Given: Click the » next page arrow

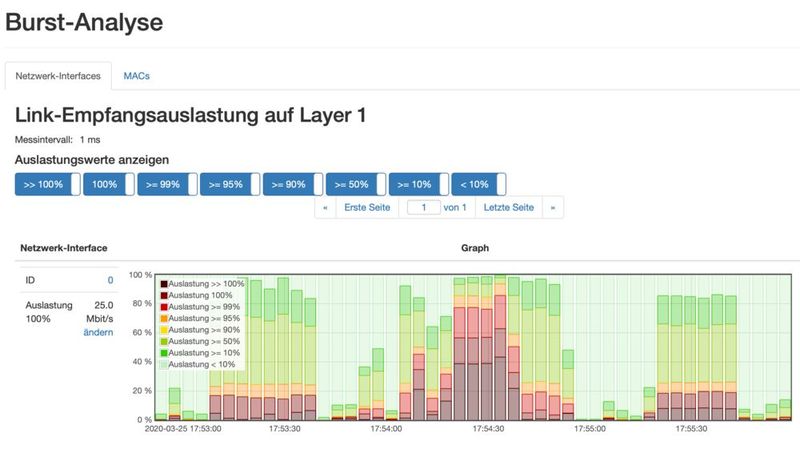Looking at the screenshot, I should click(553, 208).
